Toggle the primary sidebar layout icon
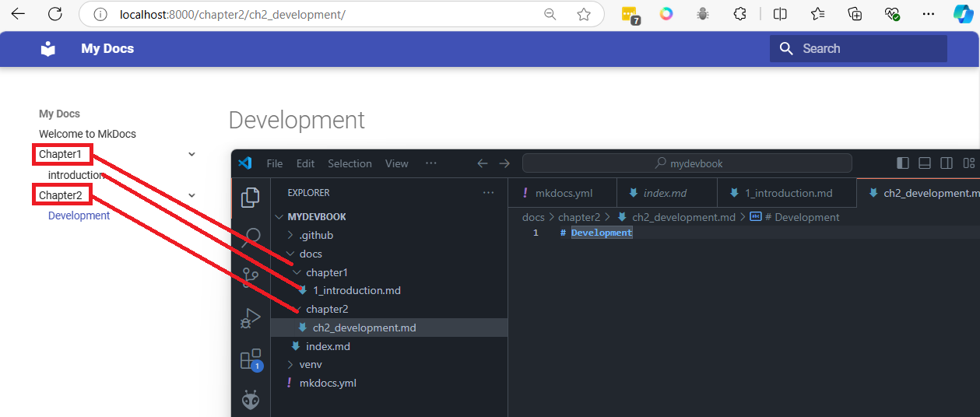Image resolution: width=980 pixels, height=417 pixels. coord(903,163)
